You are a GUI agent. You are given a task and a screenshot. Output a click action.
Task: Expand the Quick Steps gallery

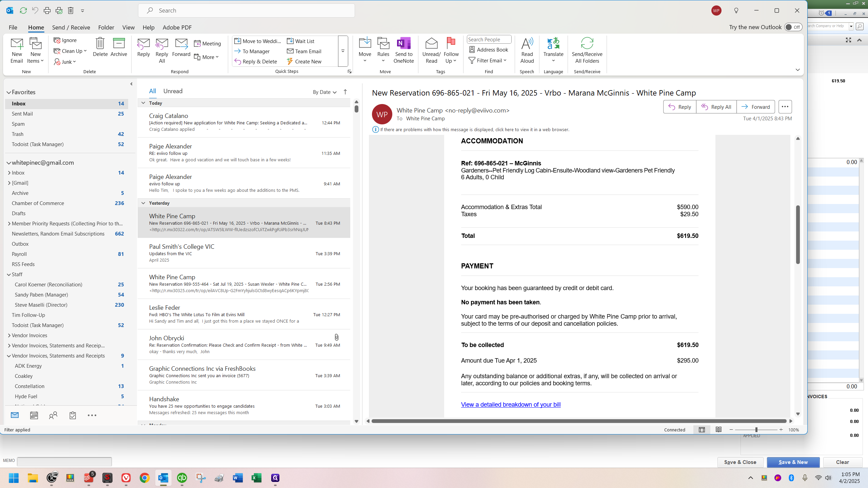point(343,51)
